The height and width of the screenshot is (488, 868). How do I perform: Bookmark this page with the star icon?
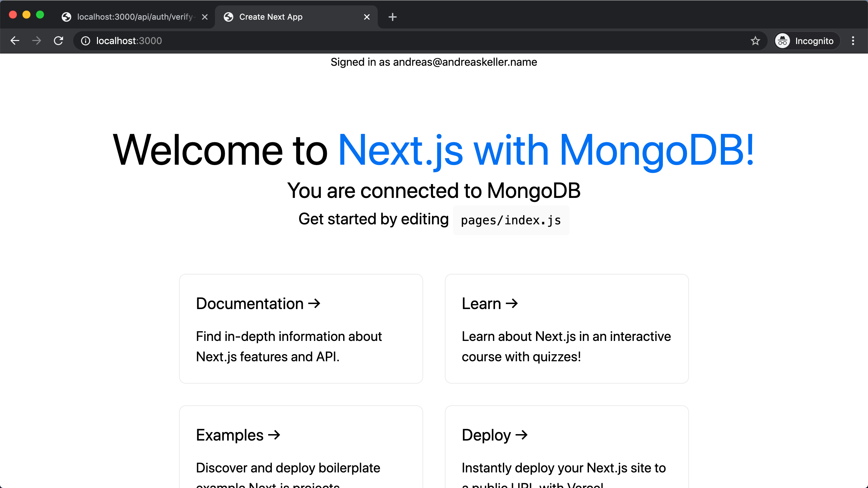[755, 41]
